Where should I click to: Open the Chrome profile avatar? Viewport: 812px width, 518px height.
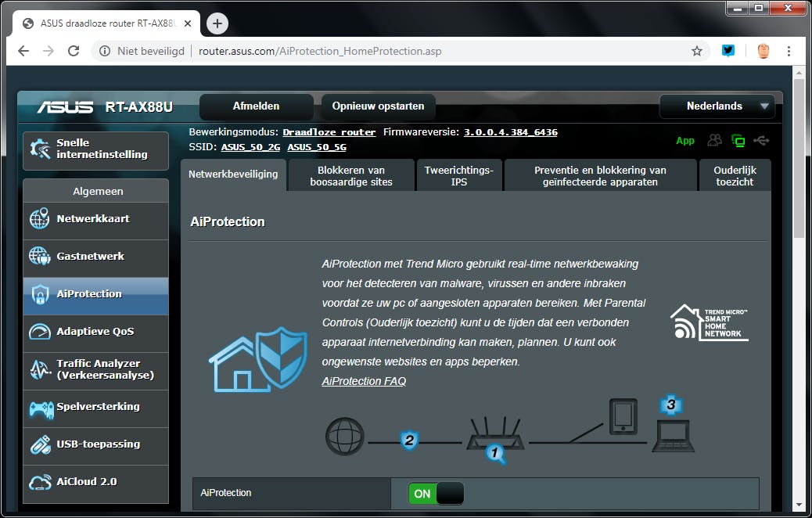click(763, 51)
